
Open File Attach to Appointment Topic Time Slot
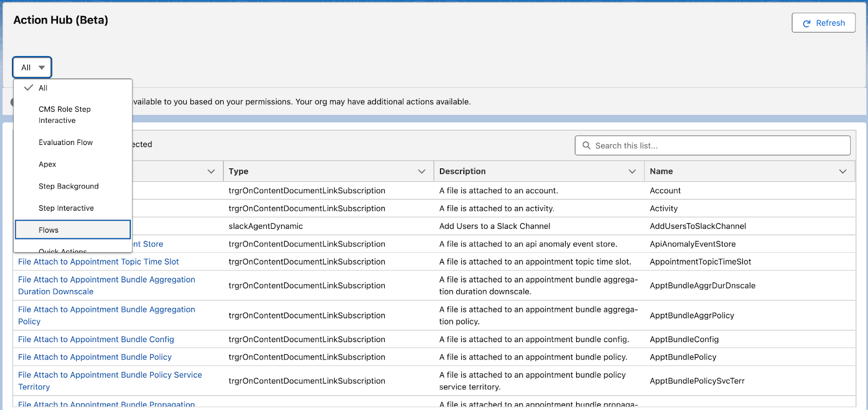[x=98, y=262]
